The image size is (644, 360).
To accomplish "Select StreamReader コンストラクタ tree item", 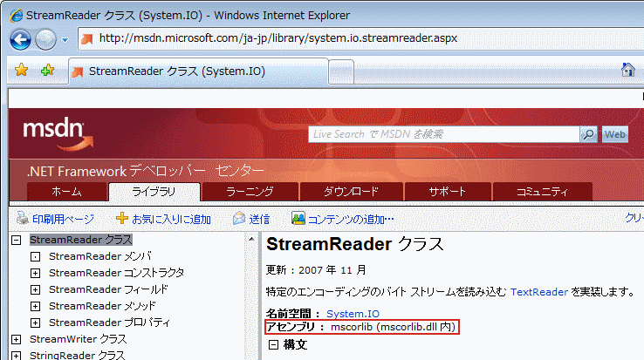I will click(x=116, y=273).
